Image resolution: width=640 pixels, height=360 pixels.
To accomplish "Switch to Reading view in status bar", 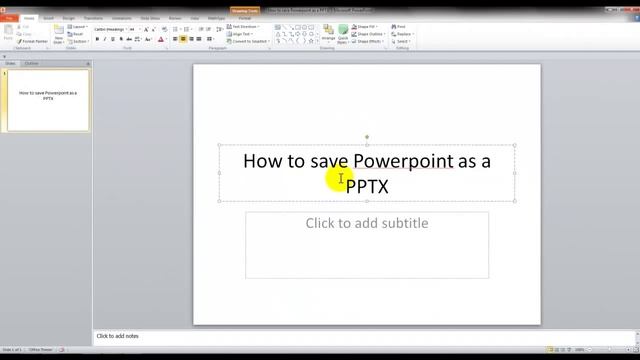I will tap(563, 350).
